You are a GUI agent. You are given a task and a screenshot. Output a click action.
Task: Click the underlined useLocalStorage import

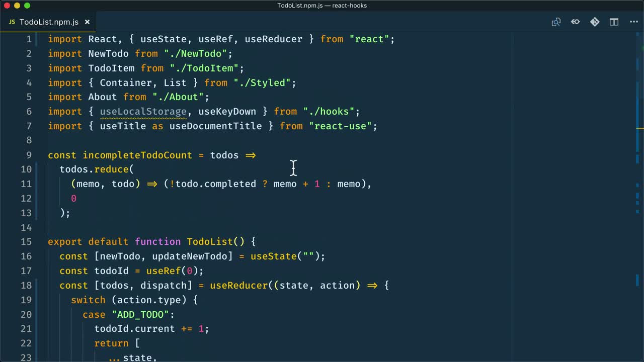(143, 112)
